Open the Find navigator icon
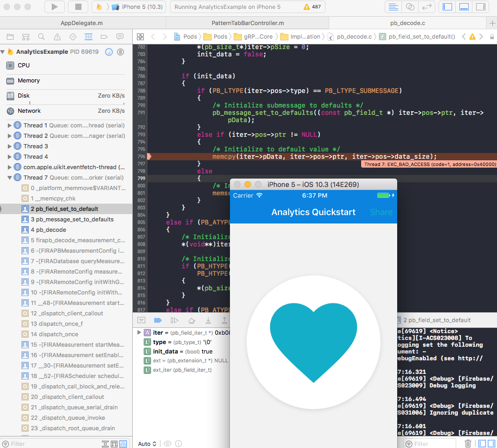497x448 pixels. click(41, 37)
